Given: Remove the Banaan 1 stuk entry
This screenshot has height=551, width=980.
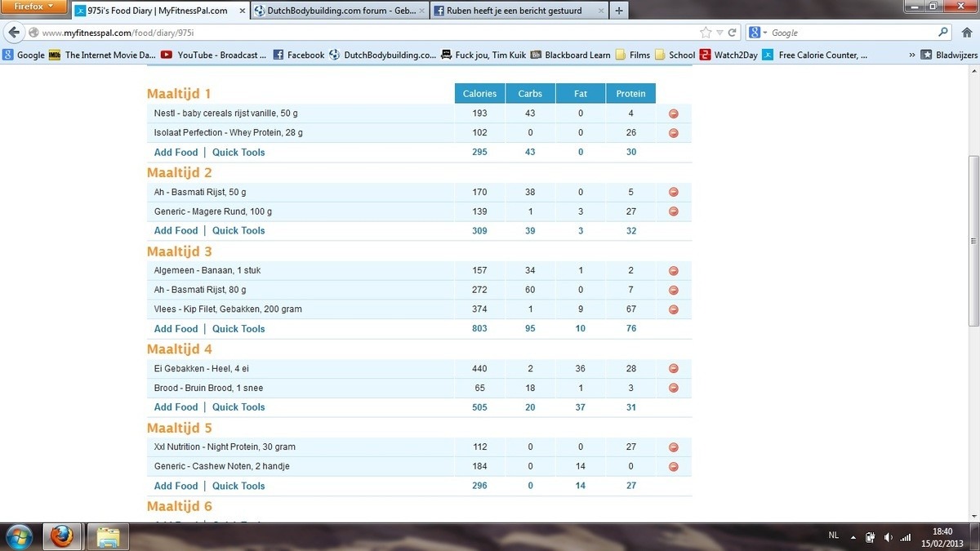Looking at the screenshot, I should 674,271.
